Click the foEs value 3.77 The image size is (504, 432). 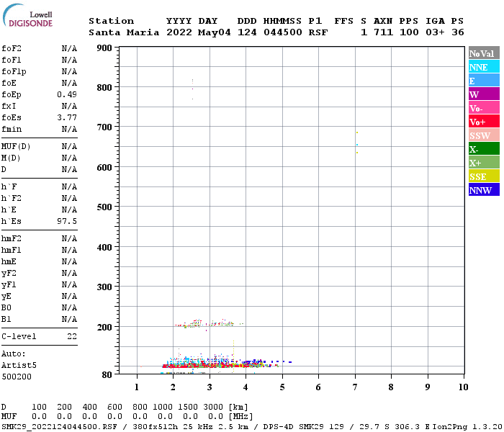pyautogui.click(x=67, y=117)
